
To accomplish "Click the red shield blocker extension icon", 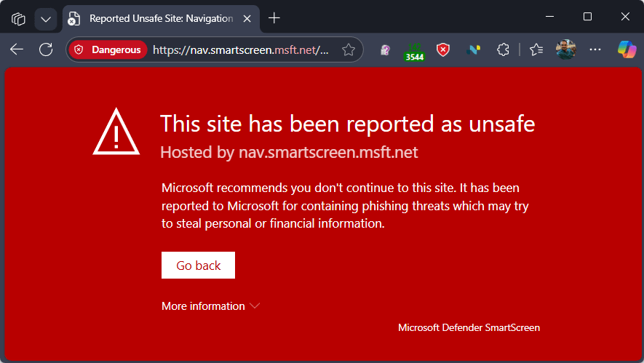I will pos(442,49).
